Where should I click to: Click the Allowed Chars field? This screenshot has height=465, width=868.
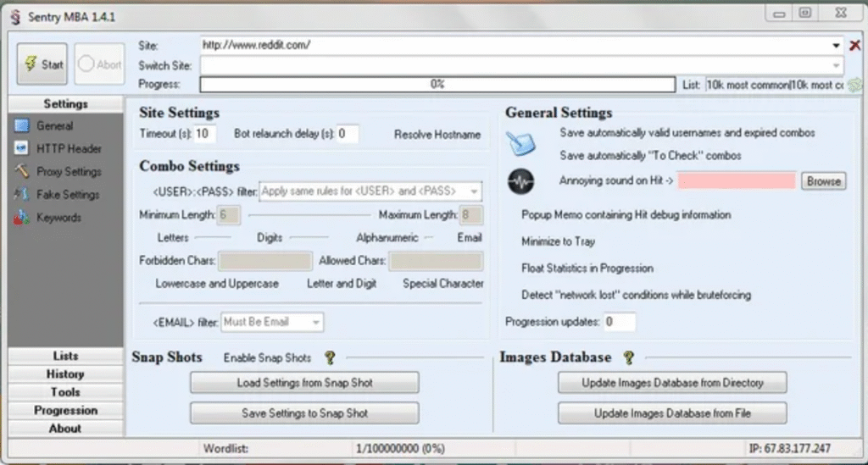pos(436,261)
